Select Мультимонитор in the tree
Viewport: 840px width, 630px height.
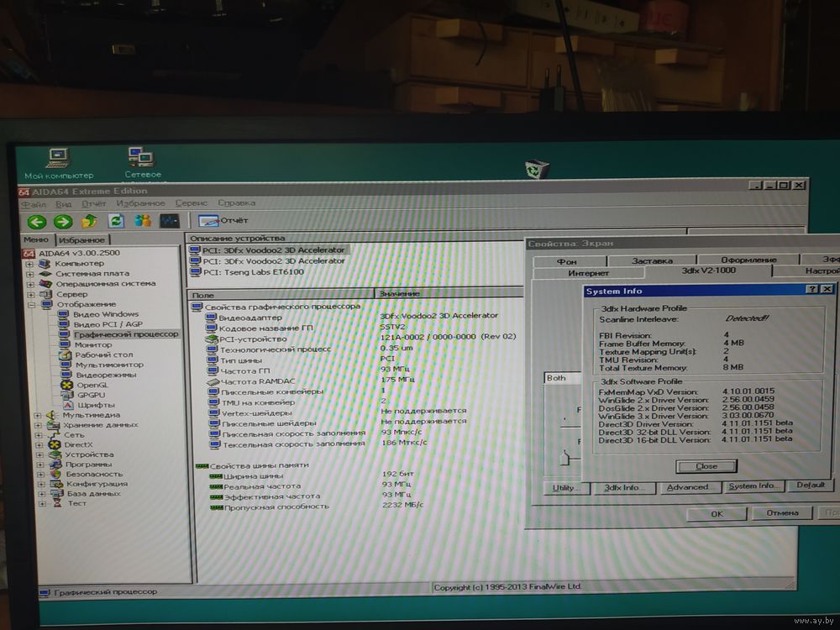pos(109,365)
